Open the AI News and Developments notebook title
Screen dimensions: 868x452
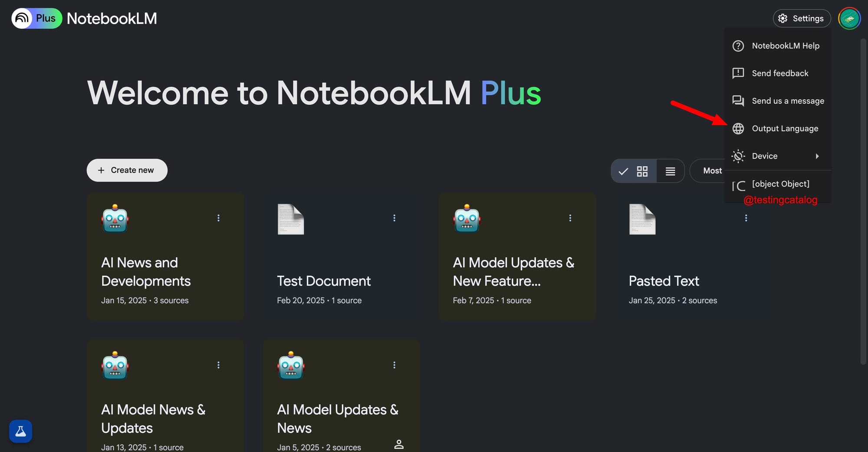(x=146, y=272)
